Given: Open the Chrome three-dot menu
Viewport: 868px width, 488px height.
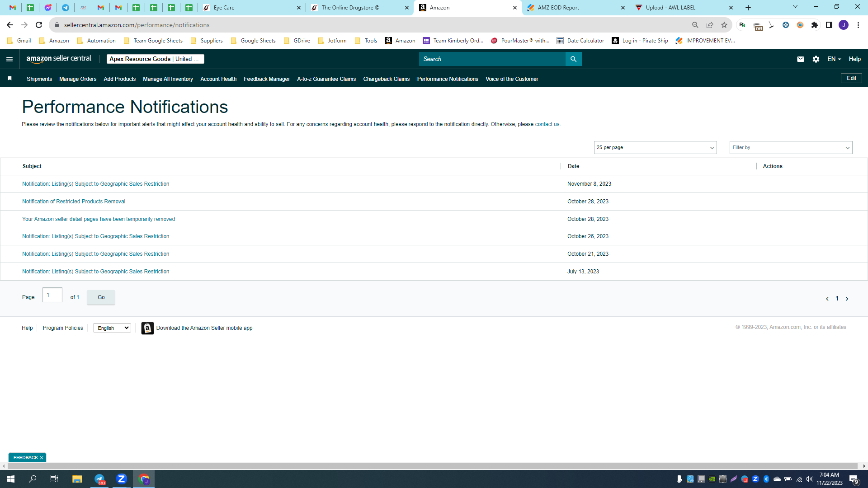Looking at the screenshot, I should point(858,25).
